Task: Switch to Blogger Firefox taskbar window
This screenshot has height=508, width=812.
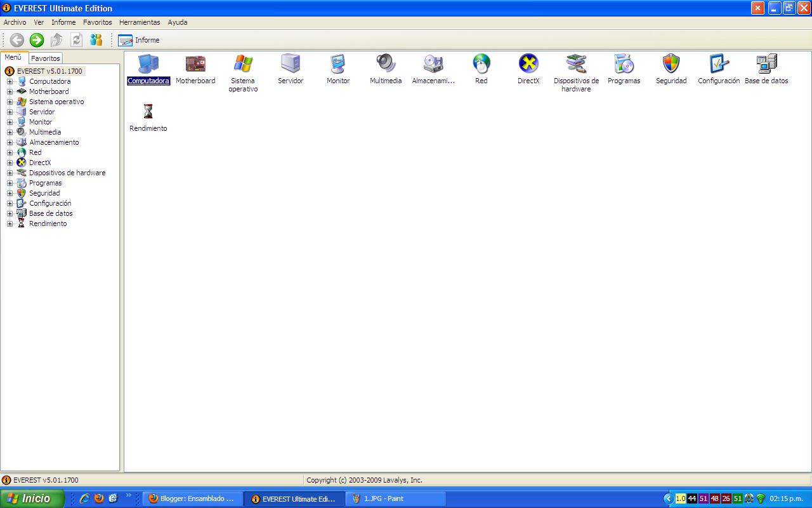Action: pyautogui.click(x=192, y=498)
